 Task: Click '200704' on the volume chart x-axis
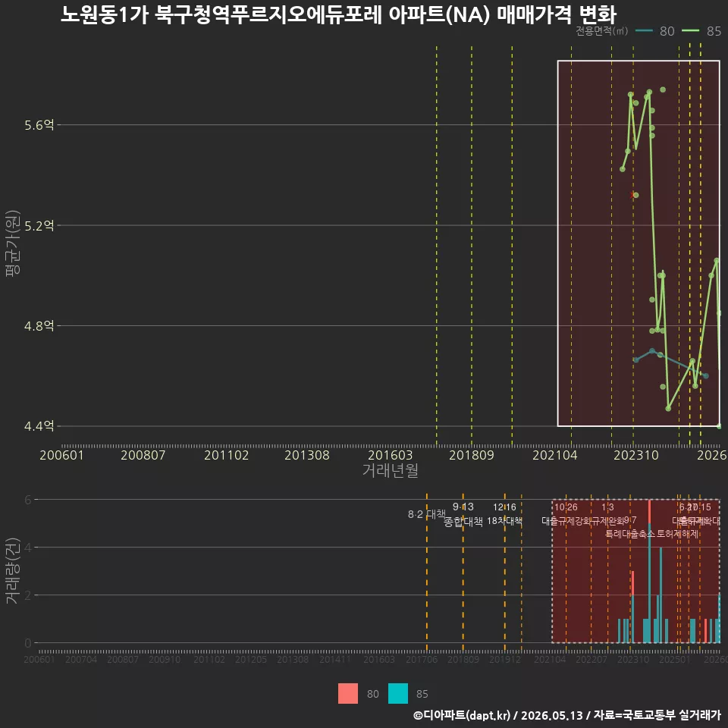pos(81,659)
